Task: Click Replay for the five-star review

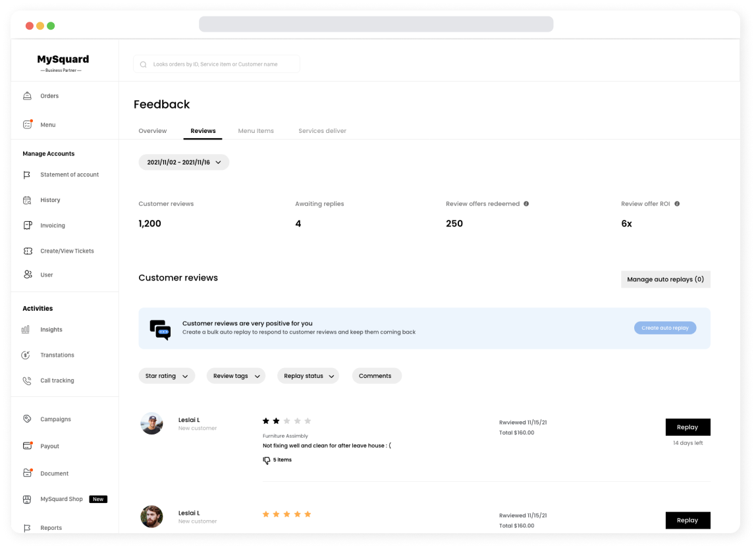Action: pos(688,520)
